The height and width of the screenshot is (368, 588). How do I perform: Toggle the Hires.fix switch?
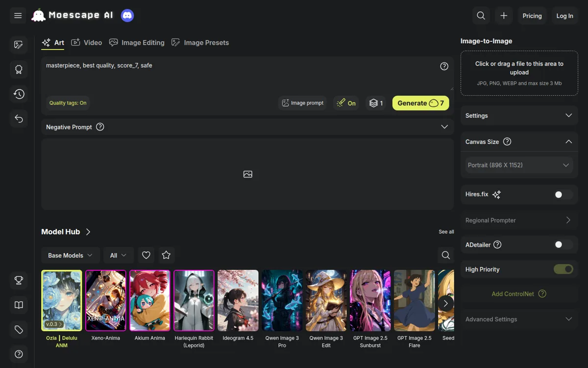(563, 195)
